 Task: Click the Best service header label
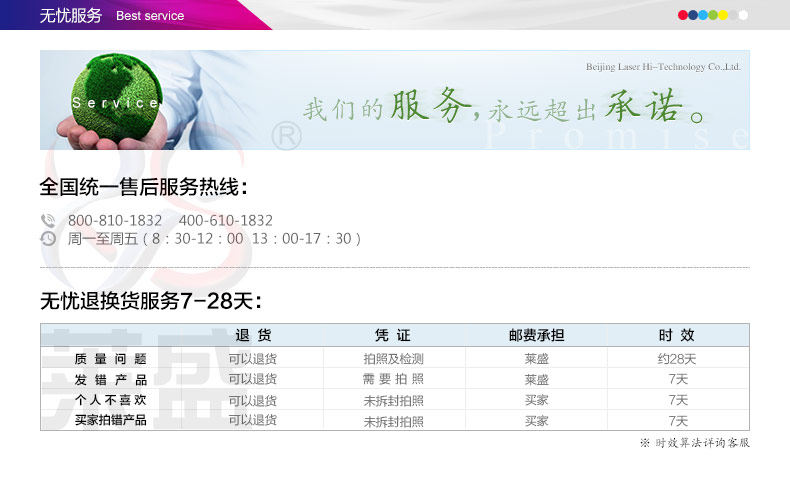(150, 16)
